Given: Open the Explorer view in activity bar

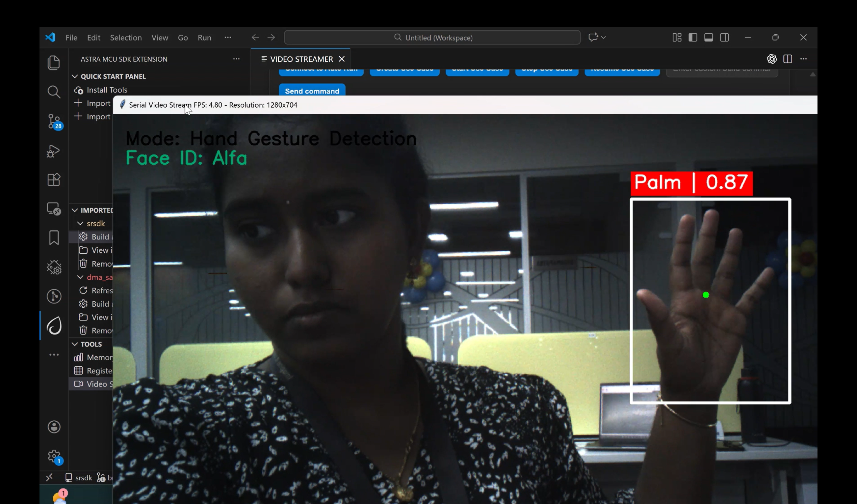Looking at the screenshot, I should click(x=54, y=62).
